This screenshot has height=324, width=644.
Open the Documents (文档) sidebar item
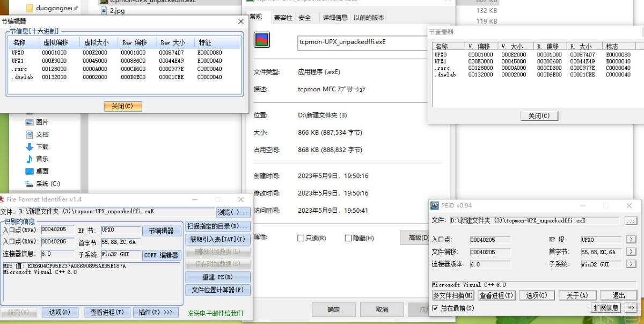(36, 134)
